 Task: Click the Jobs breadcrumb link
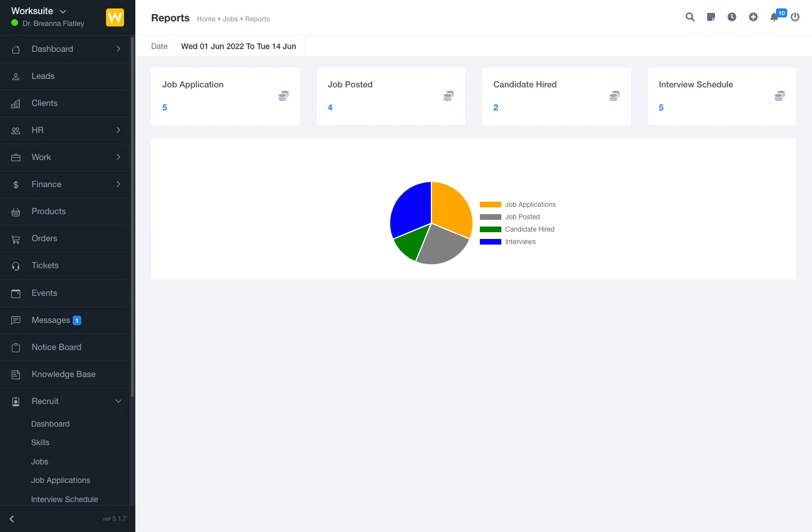click(x=230, y=19)
